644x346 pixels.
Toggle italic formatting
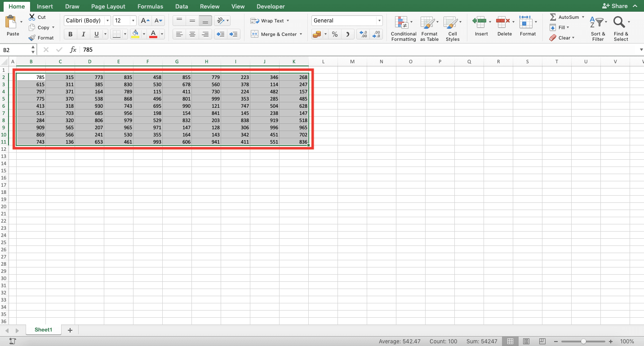pos(83,34)
